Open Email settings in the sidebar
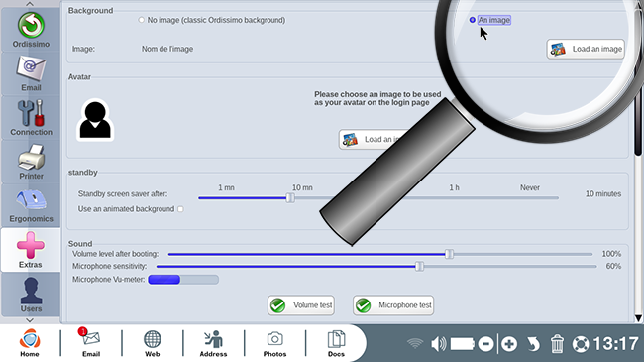 pyautogui.click(x=31, y=74)
